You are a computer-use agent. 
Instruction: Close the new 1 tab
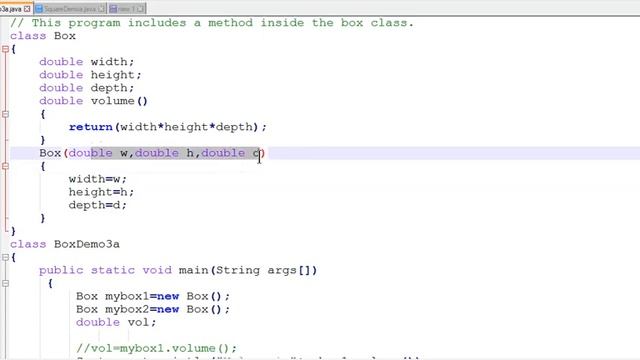pos(140,9)
